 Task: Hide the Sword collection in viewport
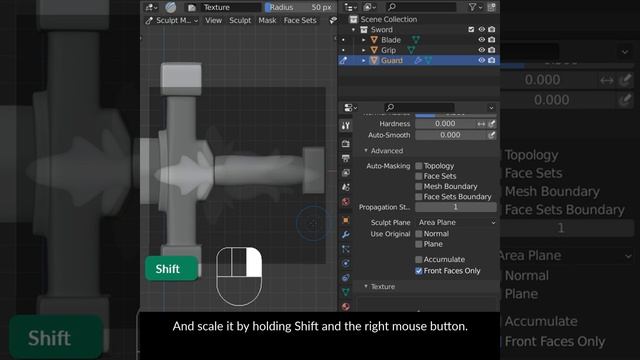482,29
